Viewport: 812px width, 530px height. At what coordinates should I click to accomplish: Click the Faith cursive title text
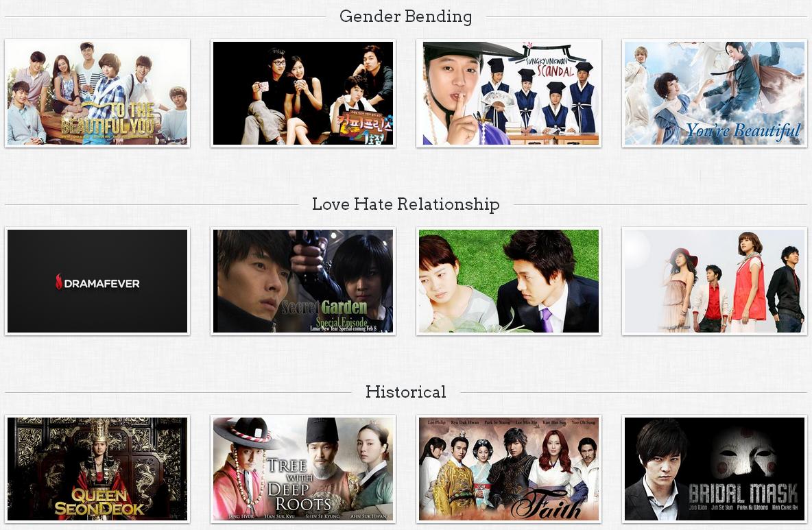pos(547,505)
